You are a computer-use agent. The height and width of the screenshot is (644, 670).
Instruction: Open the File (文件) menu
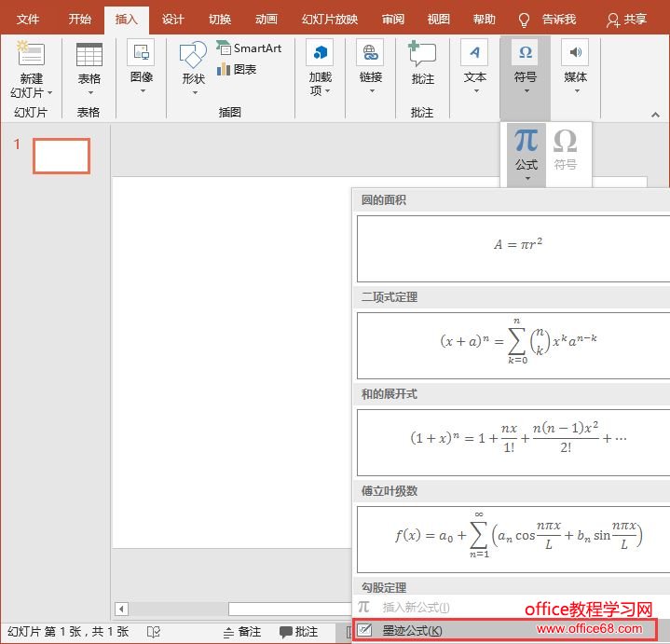pos(28,19)
